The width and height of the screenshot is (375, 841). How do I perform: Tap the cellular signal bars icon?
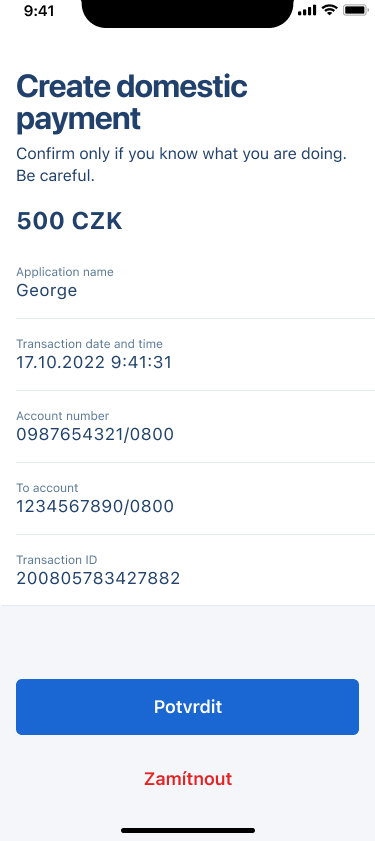(x=307, y=10)
